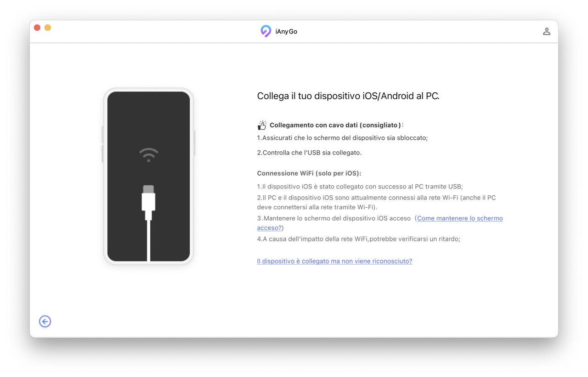The width and height of the screenshot is (588, 377).
Task: Click "Mantenere lo schermo del dispositivo iOS" text
Action: coord(334,218)
